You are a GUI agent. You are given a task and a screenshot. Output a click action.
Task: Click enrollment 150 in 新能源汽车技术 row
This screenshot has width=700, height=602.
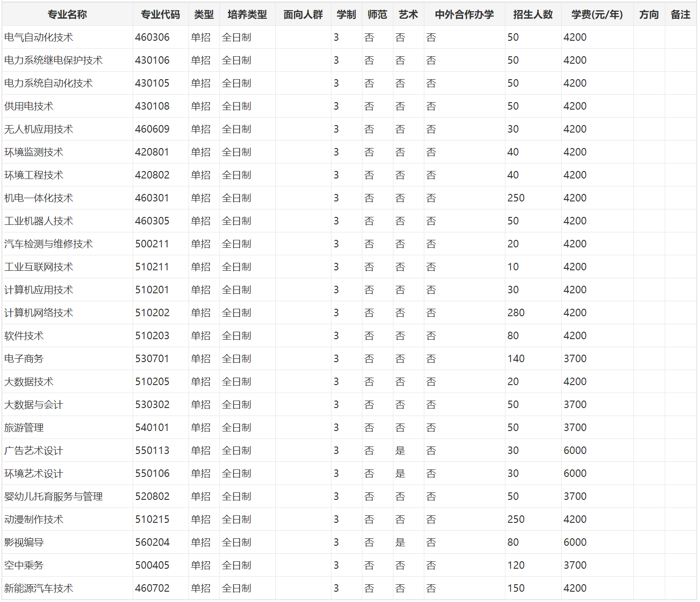tap(516, 588)
